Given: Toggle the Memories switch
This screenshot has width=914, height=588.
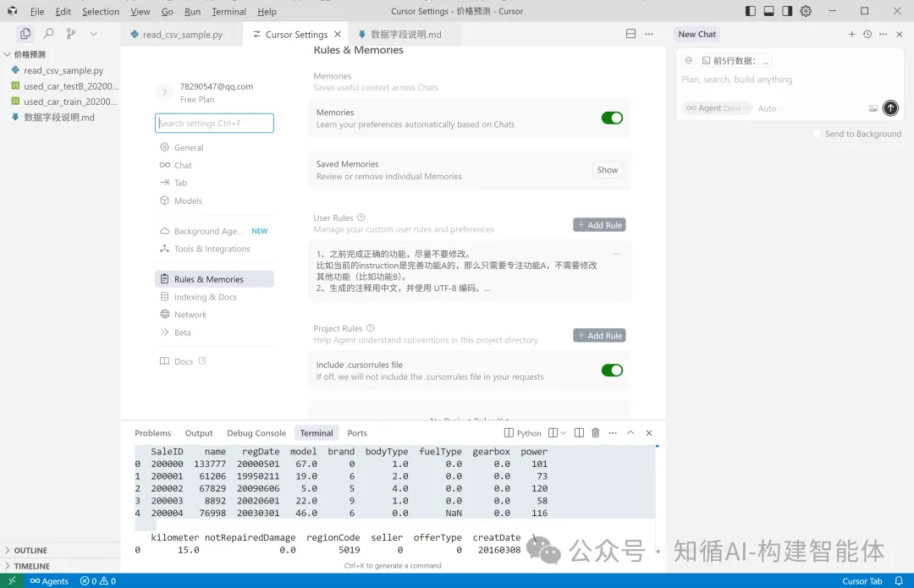Looking at the screenshot, I should tap(612, 118).
